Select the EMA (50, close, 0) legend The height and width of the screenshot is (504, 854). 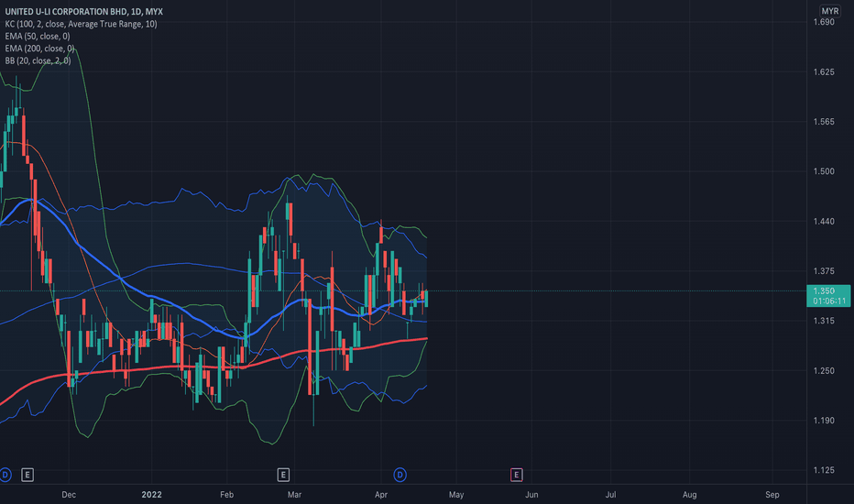[38, 36]
